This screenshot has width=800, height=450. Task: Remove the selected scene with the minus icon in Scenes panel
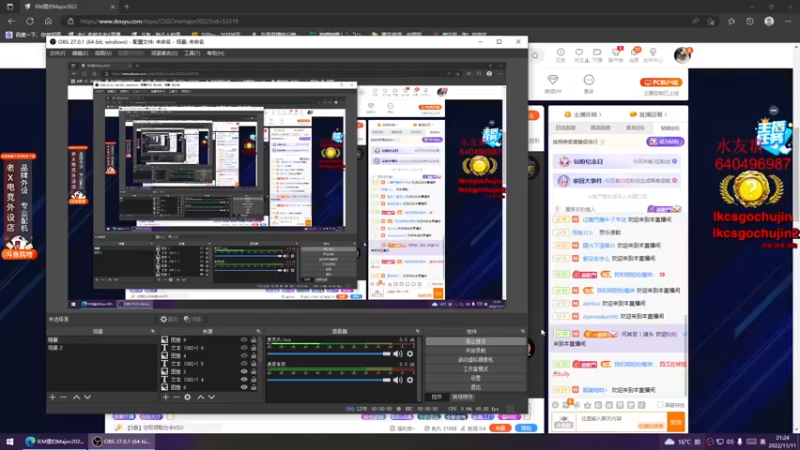[63, 397]
